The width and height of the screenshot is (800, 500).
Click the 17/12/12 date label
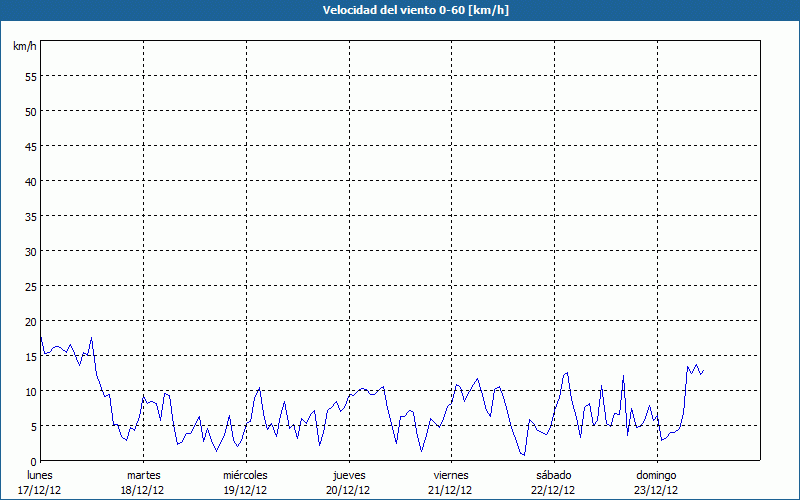pos(40,490)
